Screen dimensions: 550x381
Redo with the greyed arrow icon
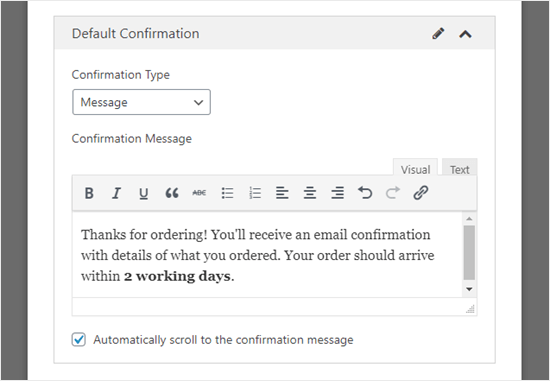pyautogui.click(x=393, y=193)
